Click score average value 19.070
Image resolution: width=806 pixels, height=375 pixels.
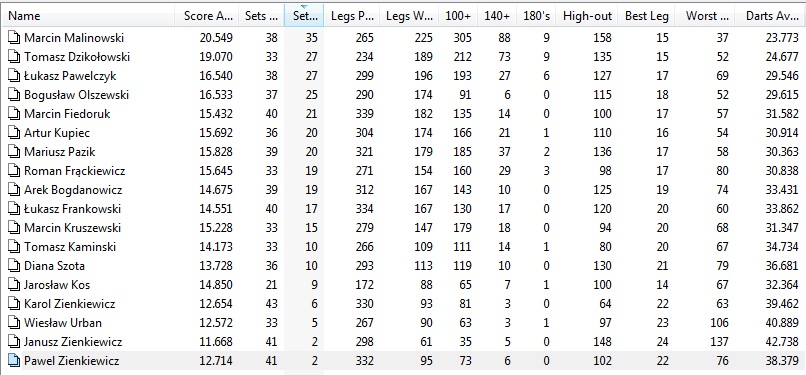pos(216,57)
